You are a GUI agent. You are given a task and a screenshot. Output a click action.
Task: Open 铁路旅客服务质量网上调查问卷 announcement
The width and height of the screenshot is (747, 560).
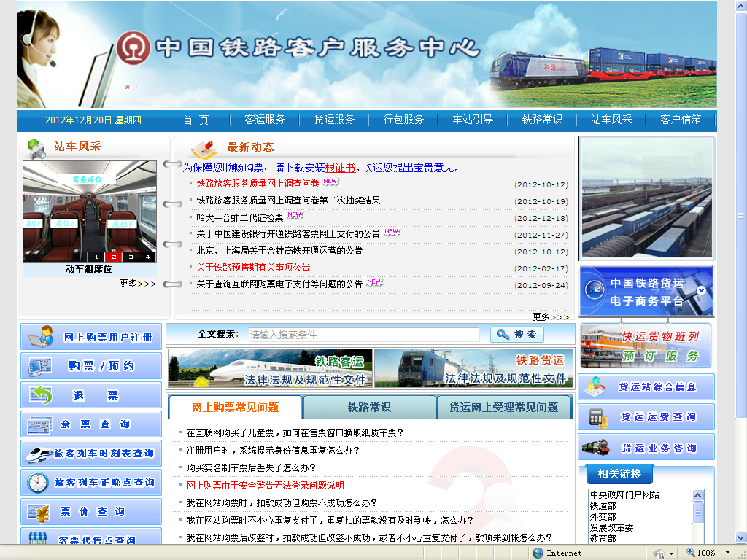pos(258,183)
